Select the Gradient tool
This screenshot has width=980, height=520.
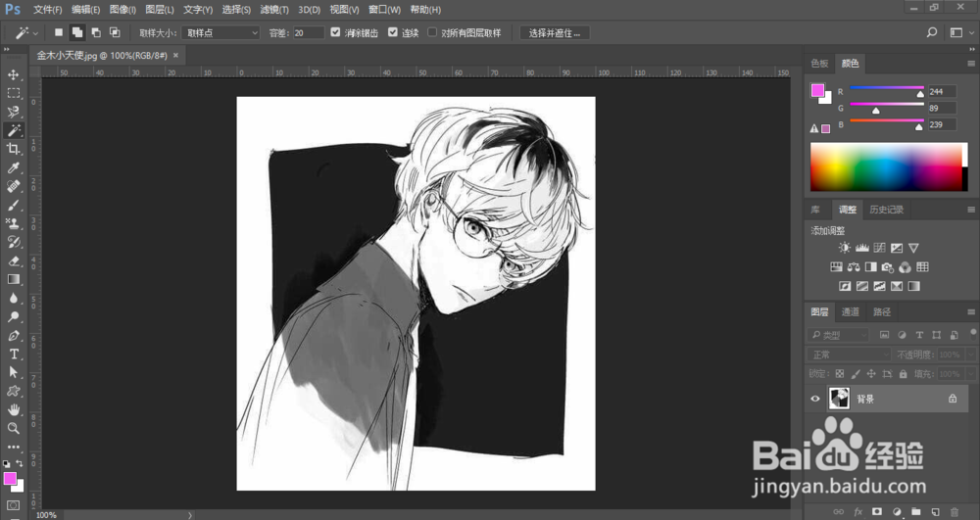pos(13,279)
